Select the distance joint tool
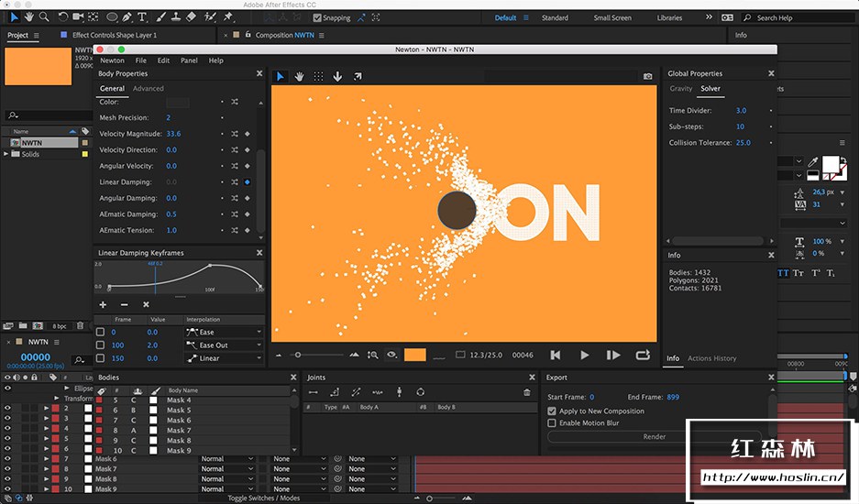The image size is (859, 504). [x=314, y=392]
